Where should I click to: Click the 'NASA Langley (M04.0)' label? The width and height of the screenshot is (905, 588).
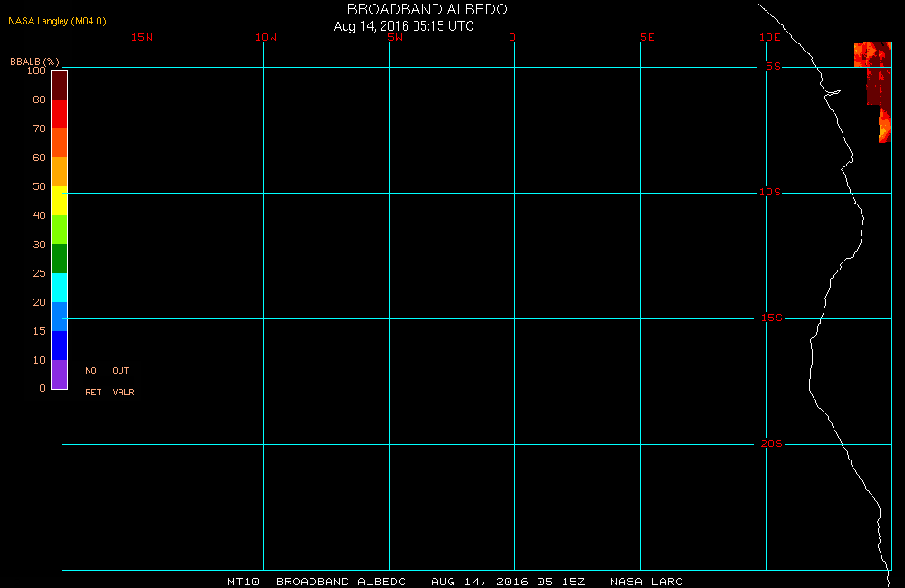(x=57, y=21)
